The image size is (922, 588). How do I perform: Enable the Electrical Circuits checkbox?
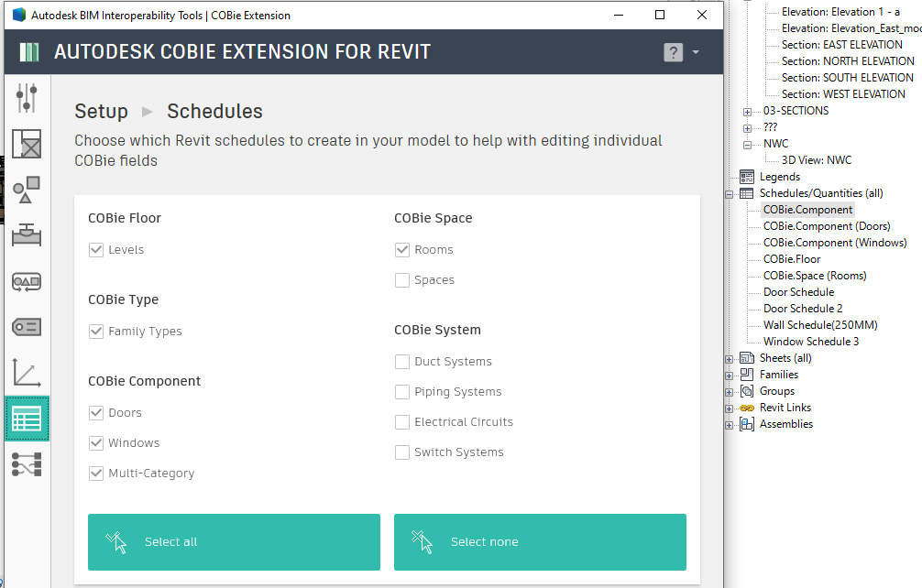[401, 421]
